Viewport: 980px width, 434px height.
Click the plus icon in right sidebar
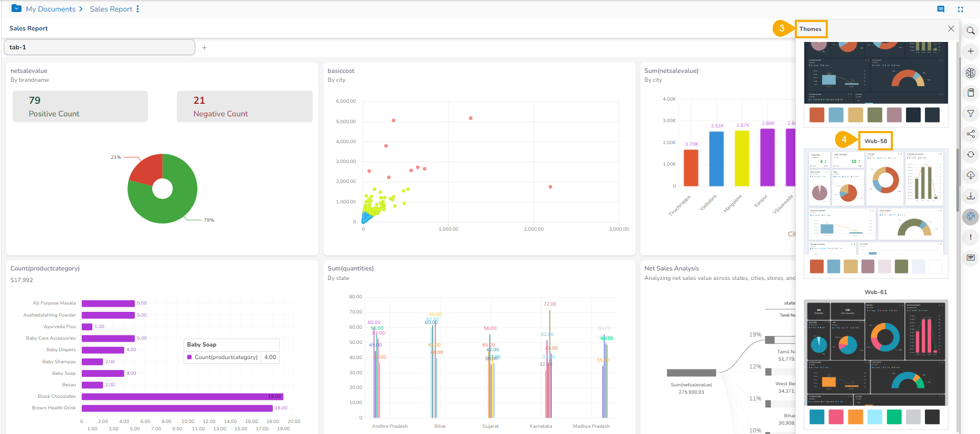[x=971, y=51]
